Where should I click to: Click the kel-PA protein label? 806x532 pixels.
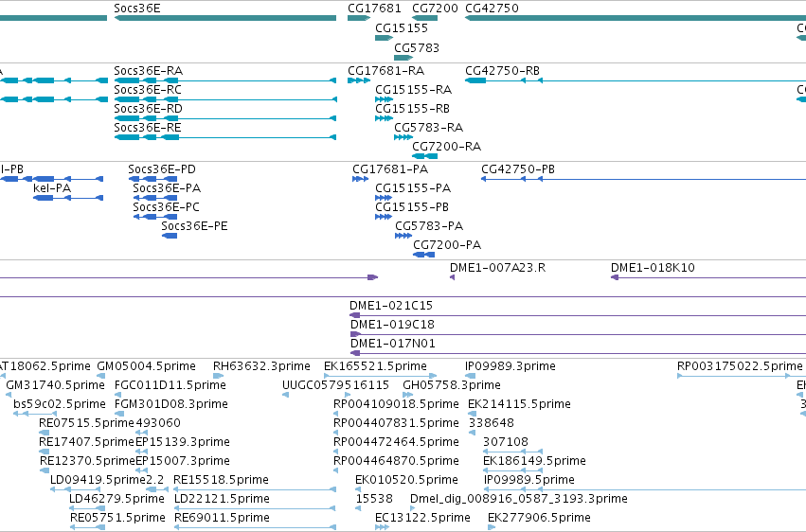[x=52, y=188]
